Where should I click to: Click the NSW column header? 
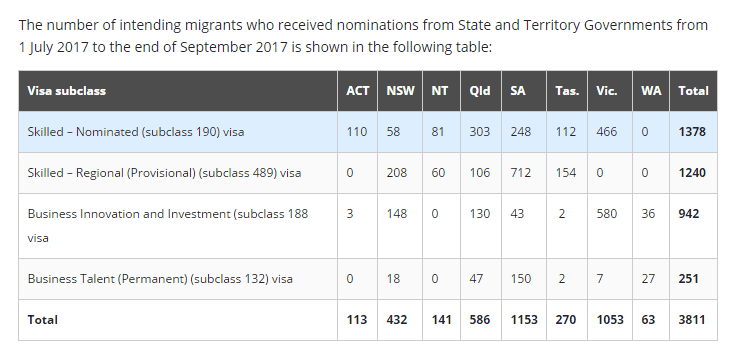click(x=400, y=91)
